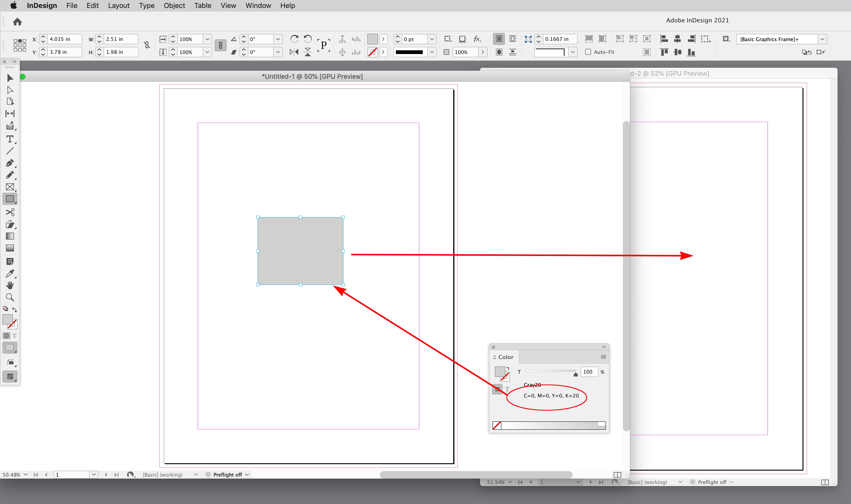Screen dimensions: 851x504
Task: Select the Pen tool
Action: pos(10,163)
